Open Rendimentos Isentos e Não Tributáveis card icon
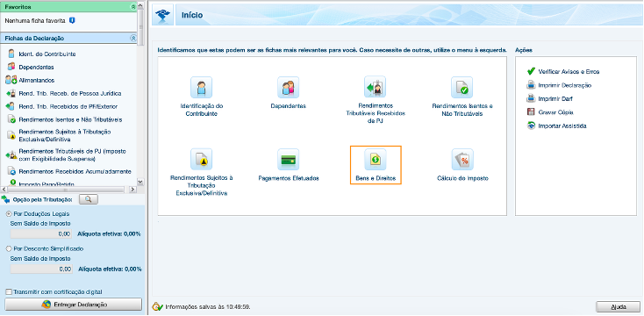The width and height of the screenshot is (644, 316). [x=462, y=87]
